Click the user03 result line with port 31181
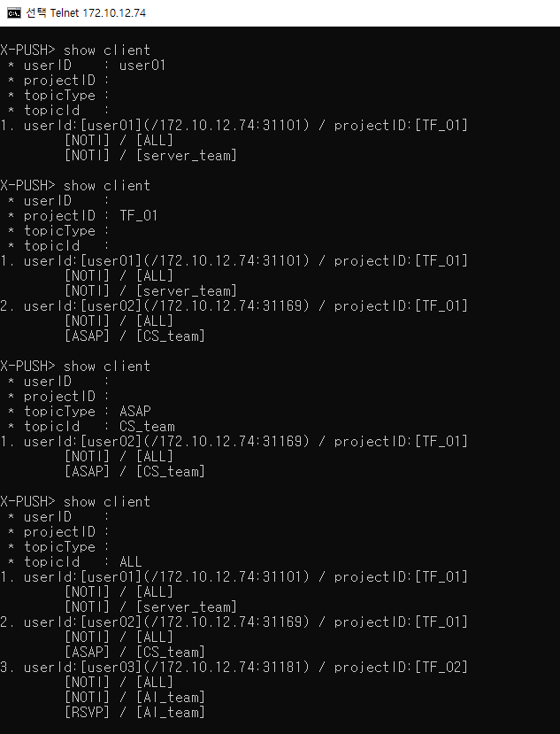Image resolution: width=560 pixels, height=734 pixels. pyautogui.click(x=234, y=667)
